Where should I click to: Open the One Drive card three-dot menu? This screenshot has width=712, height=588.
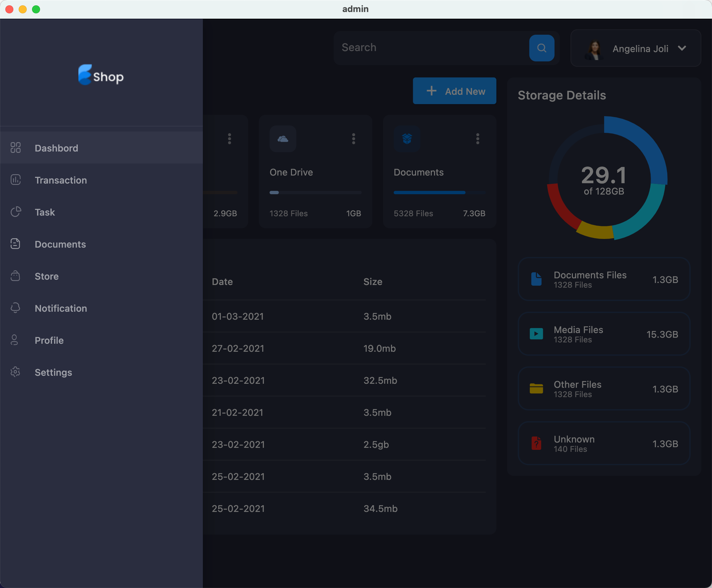pos(354,139)
